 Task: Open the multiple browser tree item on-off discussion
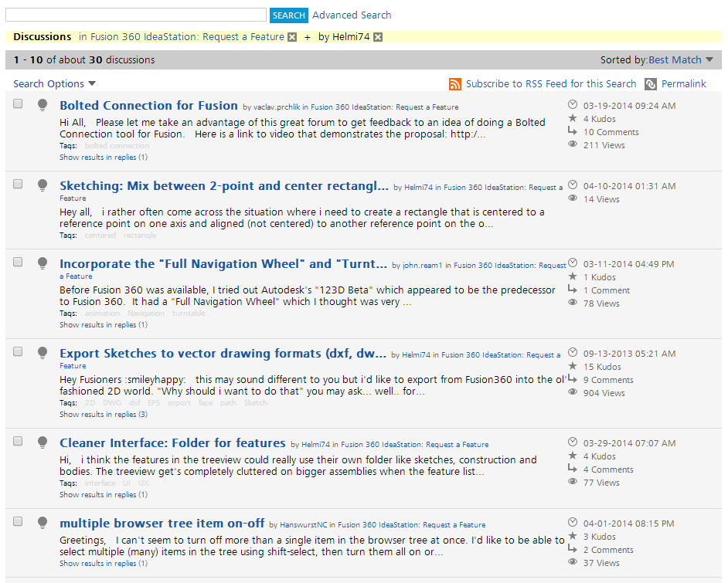pyautogui.click(x=162, y=524)
